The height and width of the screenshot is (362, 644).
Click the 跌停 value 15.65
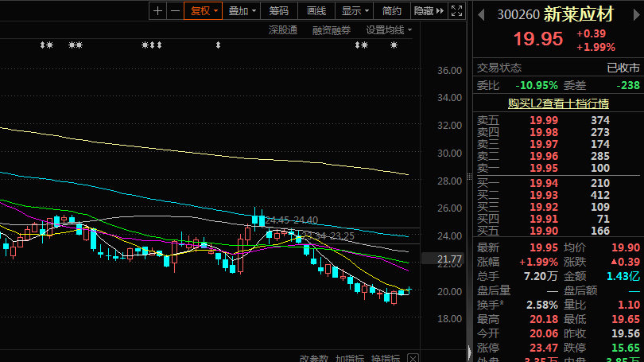pyautogui.click(x=626, y=348)
